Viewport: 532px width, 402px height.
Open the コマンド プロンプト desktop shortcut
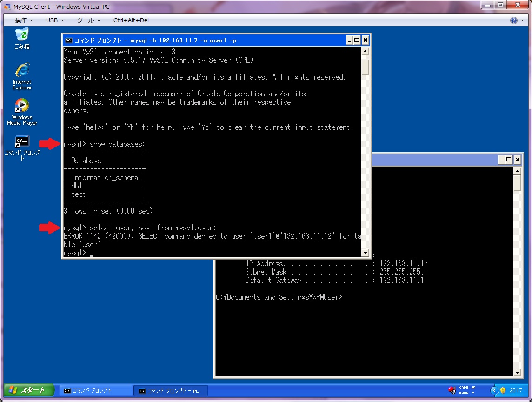pyautogui.click(x=22, y=148)
